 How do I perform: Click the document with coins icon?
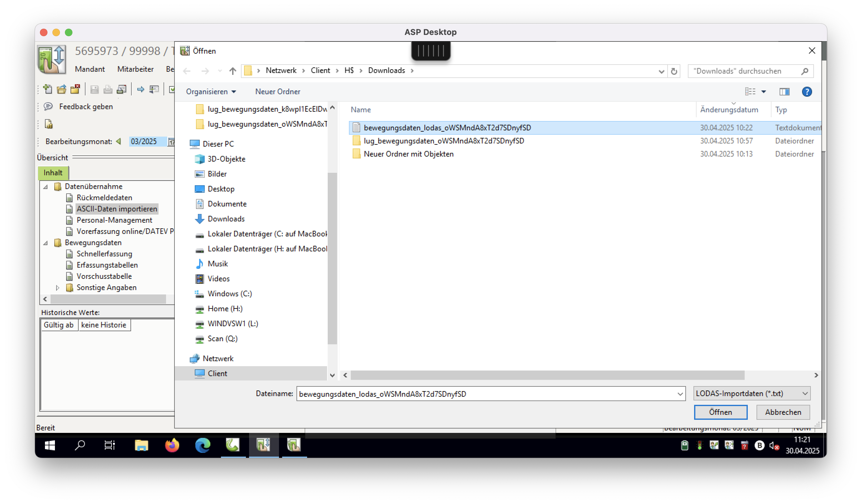(49, 124)
